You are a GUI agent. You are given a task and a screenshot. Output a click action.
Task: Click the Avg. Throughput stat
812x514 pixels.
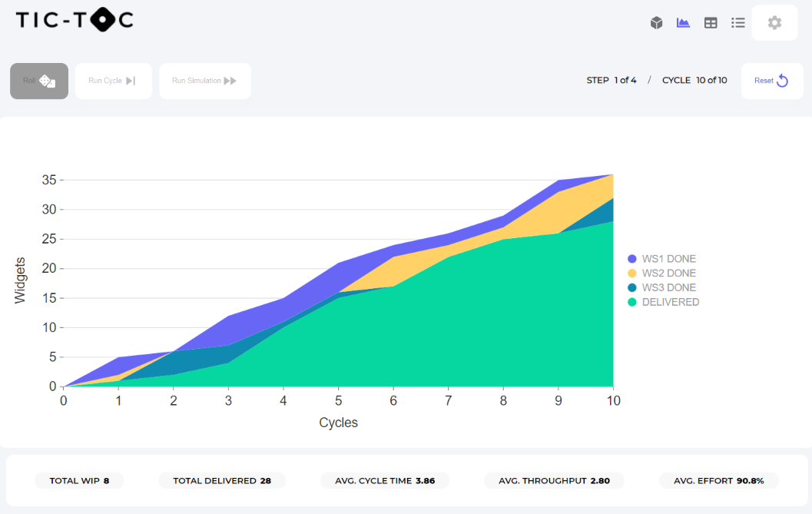(x=554, y=481)
